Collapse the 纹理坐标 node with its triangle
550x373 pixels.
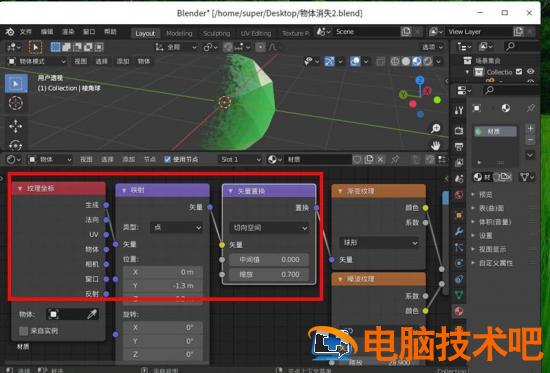pyautogui.click(x=20, y=189)
